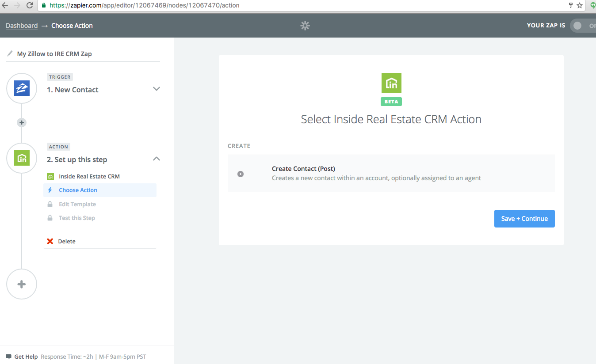
Task: Click Delete to remove the step
Action: pos(67,241)
